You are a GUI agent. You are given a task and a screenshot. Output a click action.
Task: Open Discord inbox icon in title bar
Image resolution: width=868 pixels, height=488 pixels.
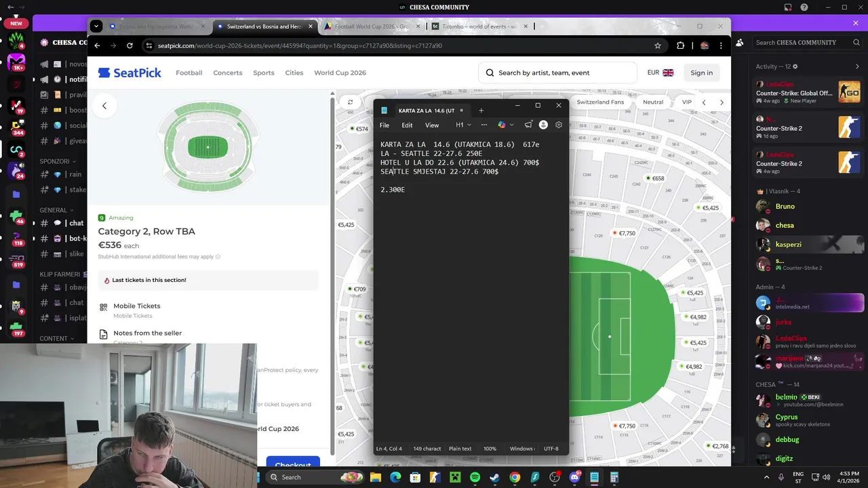pyautogui.click(x=788, y=7)
